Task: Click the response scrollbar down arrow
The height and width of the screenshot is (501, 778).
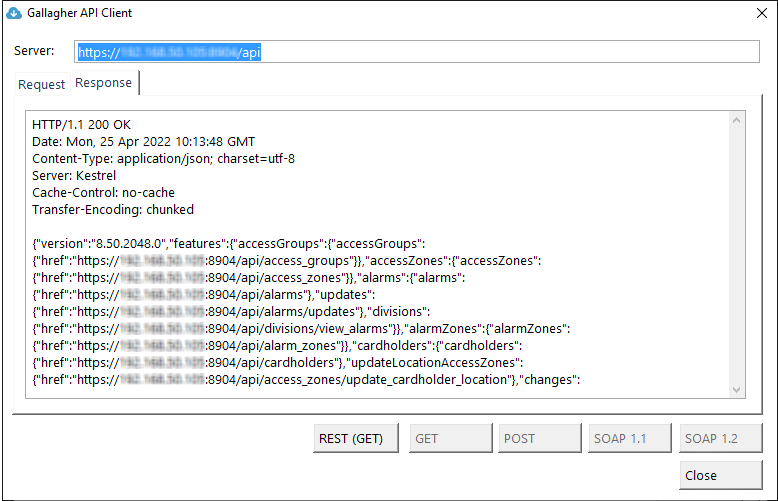Action: tap(736, 390)
